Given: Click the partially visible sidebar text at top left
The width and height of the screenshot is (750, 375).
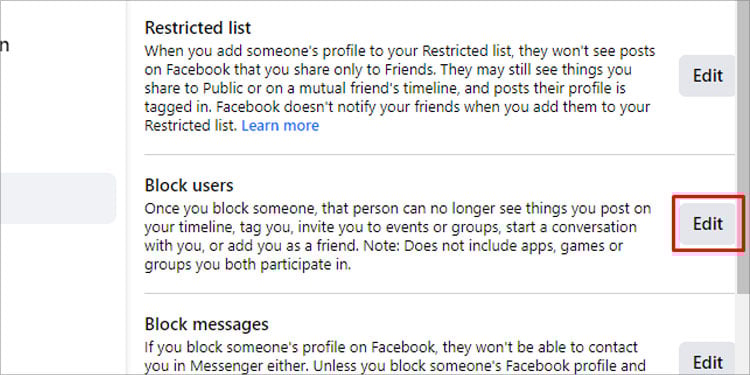Looking at the screenshot, I should point(4,46).
